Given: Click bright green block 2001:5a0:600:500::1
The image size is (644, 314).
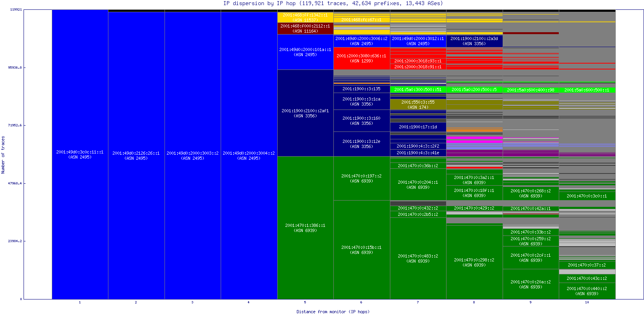Looking at the screenshot, I should coord(587,90).
